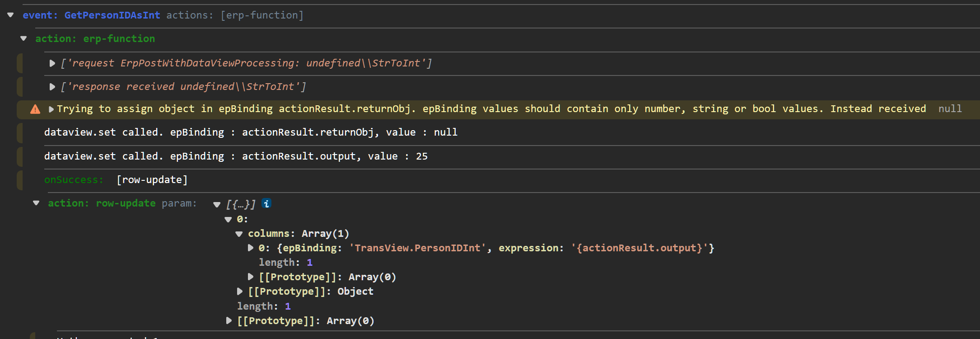Collapse the erp-function action group
980x339 pixels.
coord(23,38)
